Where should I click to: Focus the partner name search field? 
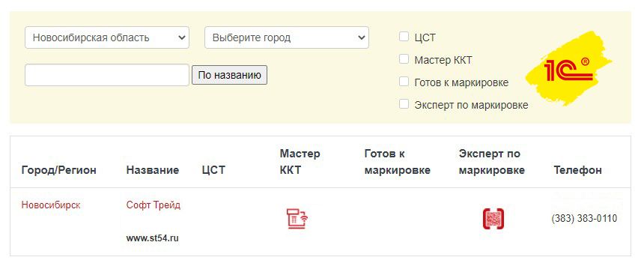coord(107,75)
